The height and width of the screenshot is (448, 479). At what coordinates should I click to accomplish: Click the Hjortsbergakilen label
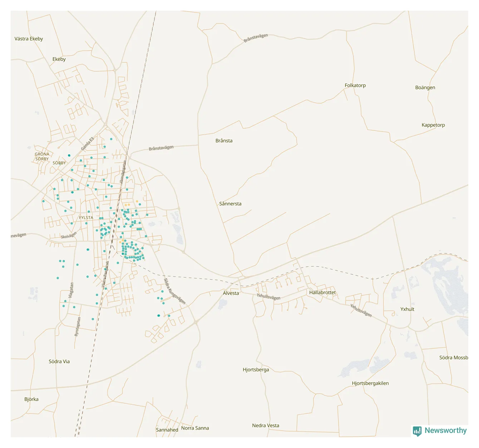coord(370,383)
